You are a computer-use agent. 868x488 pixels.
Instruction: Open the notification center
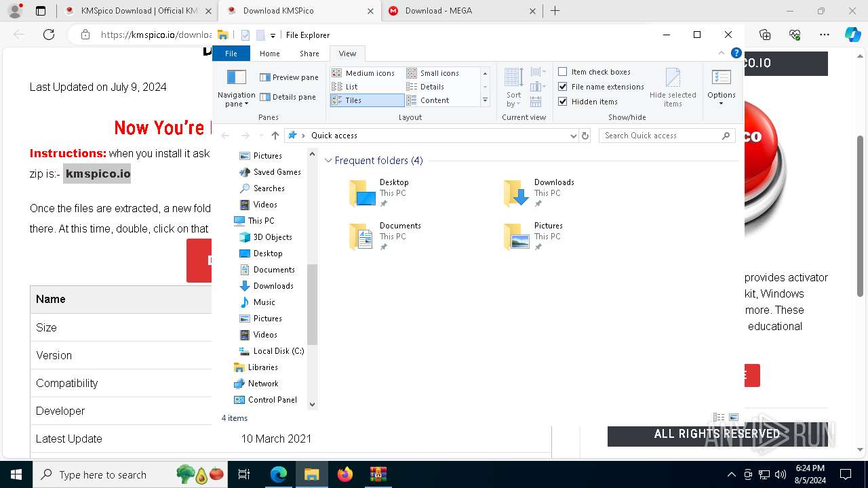coord(846,474)
